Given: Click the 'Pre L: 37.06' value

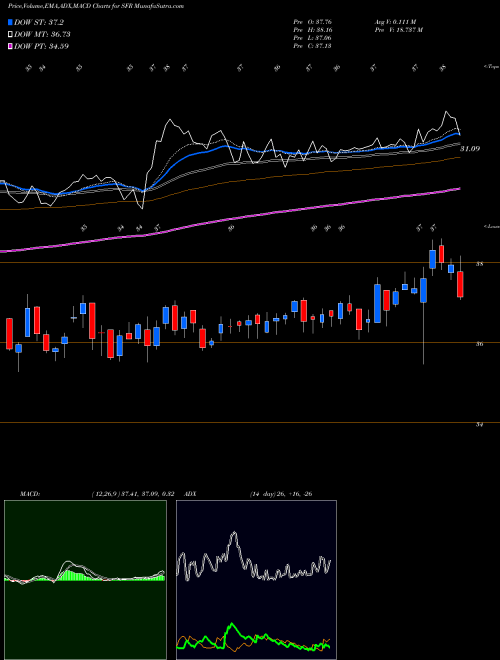Looking at the screenshot, I should (313, 38).
